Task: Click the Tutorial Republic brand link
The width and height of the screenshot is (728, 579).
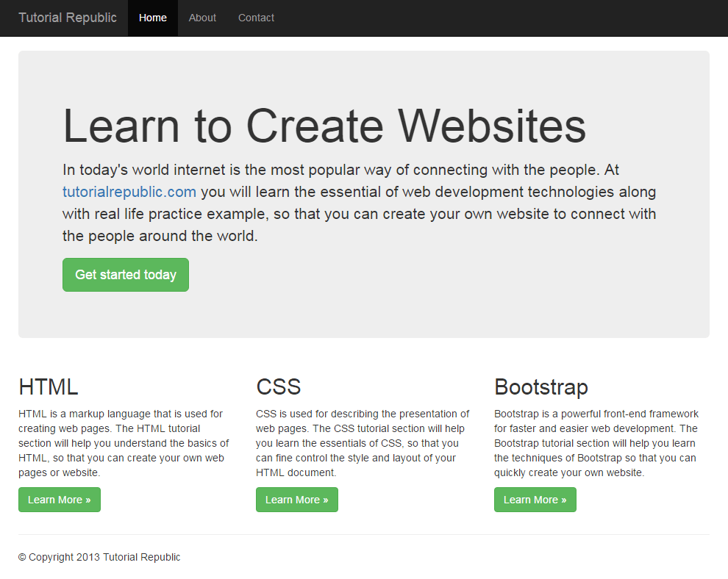Action: pyautogui.click(x=67, y=18)
